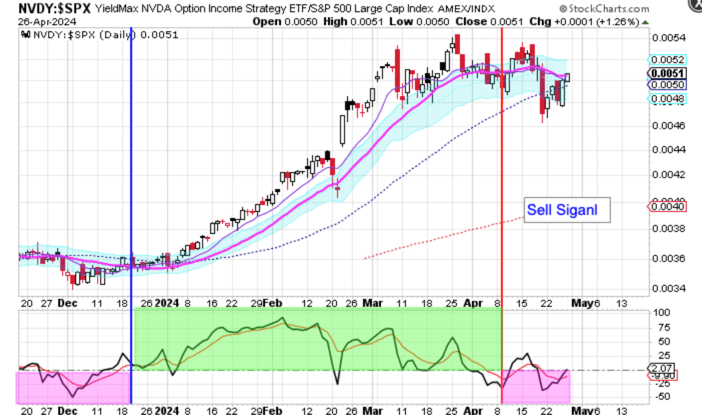Click the green shaded indicator zone
The image size is (702, 415).
(x=315, y=340)
